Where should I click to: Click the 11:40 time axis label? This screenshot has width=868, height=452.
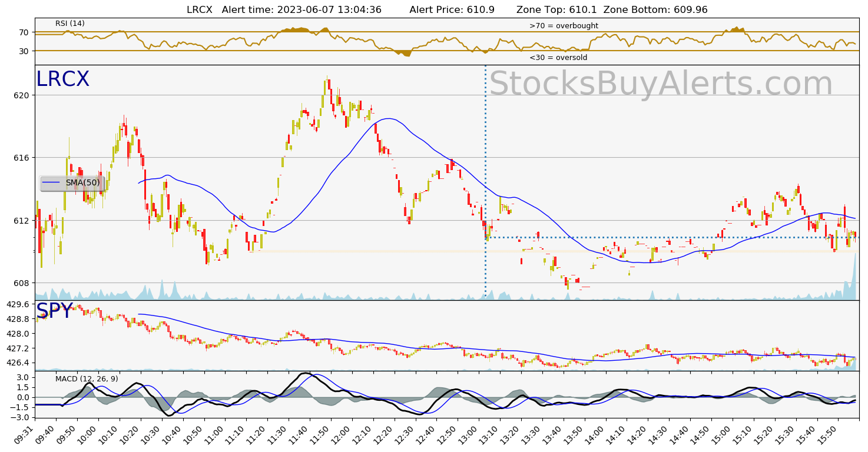[x=300, y=435]
